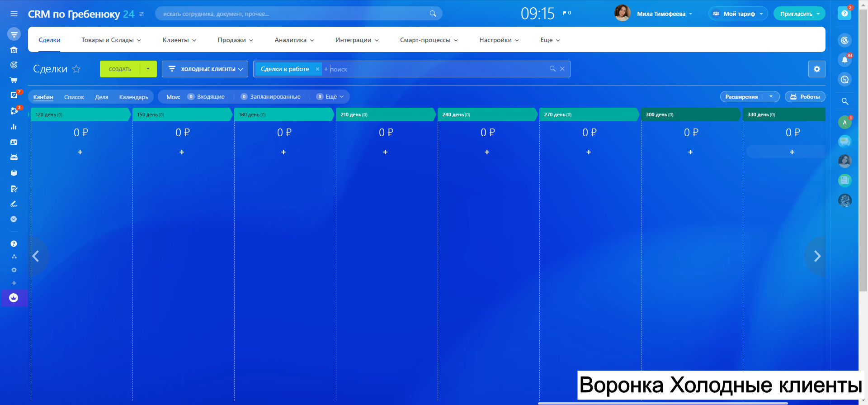
Task: Open the kanban settings gear button
Action: (x=816, y=69)
